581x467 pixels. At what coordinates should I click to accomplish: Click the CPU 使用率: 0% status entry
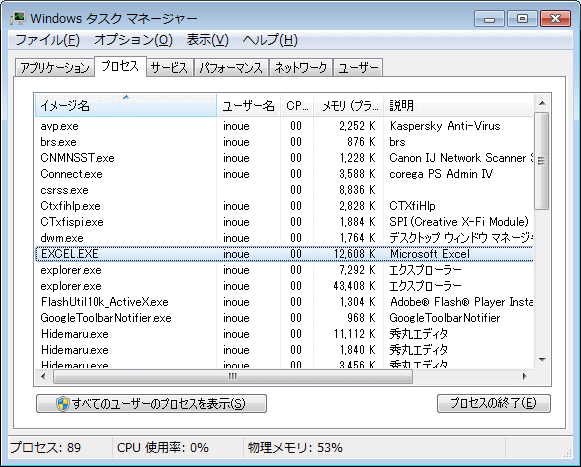coord(163,447)
